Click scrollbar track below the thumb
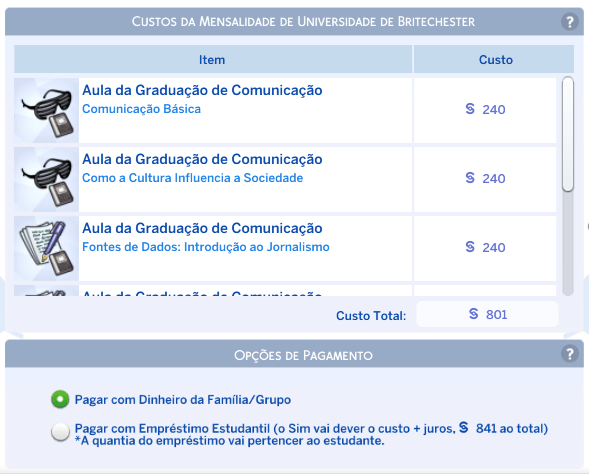Image resolution: width=589 pixels, height=474 pixels. point(568,243)
